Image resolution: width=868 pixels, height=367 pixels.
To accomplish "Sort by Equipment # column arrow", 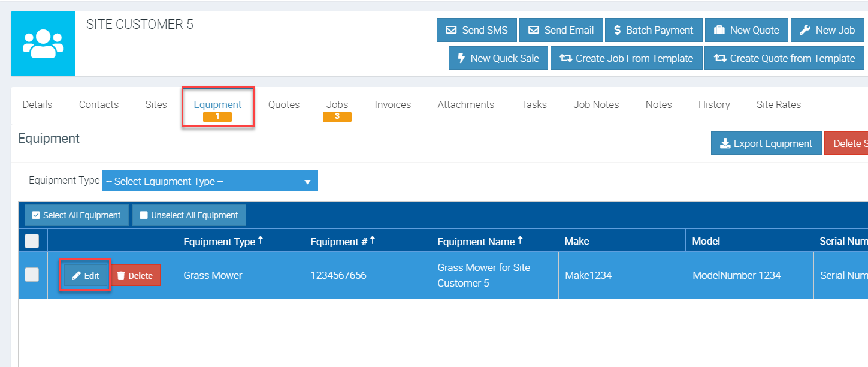I will coord(373,240).
